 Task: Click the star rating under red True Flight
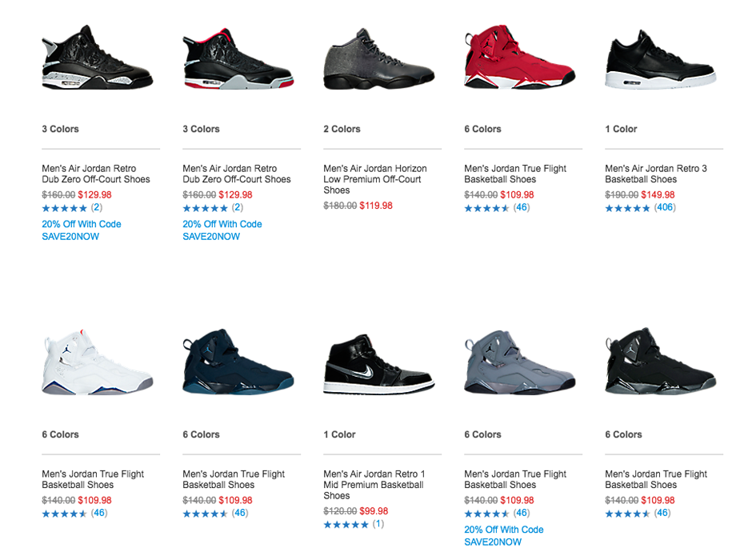click(x=486, y=208)
